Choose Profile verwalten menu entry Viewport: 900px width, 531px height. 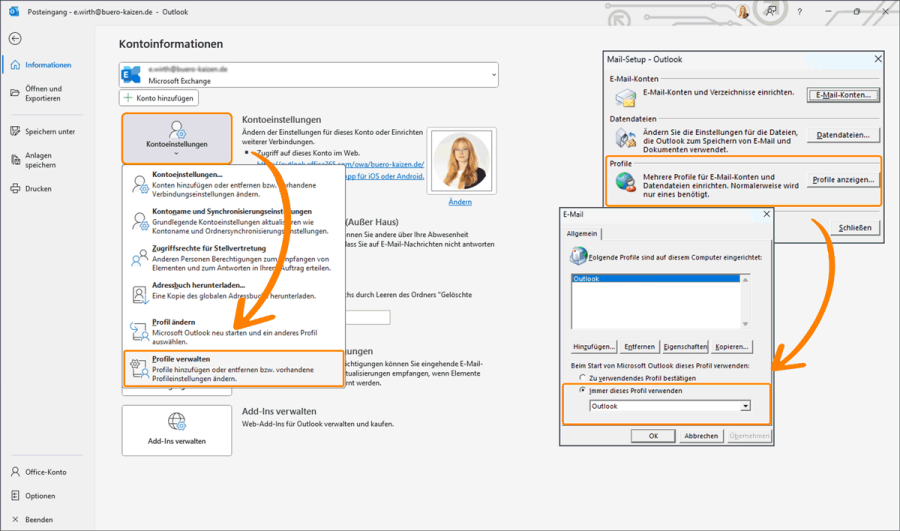(x=234, y=369)
